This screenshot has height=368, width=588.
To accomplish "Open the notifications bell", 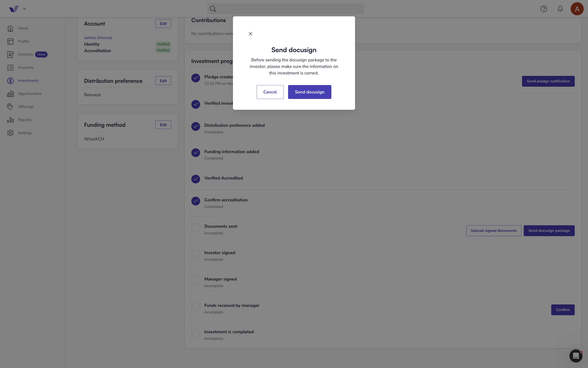I will coord(560,9).
